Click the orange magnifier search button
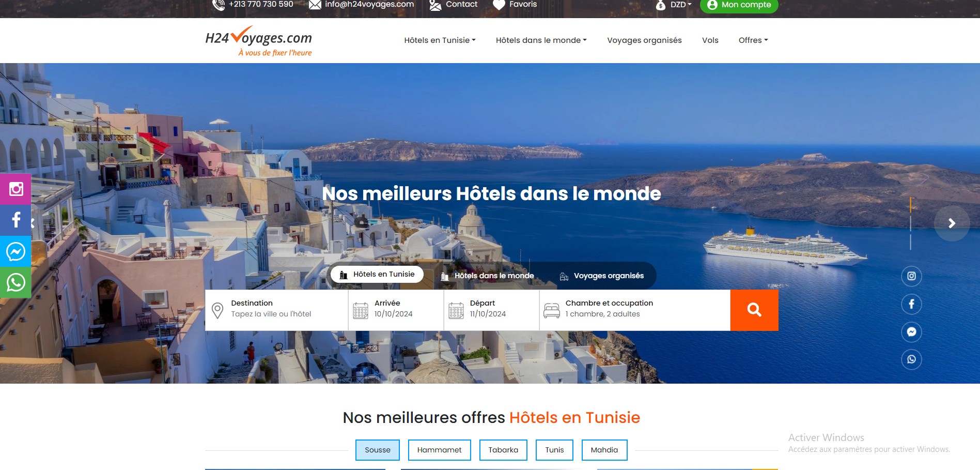980x470 pixels. [754, 310]
